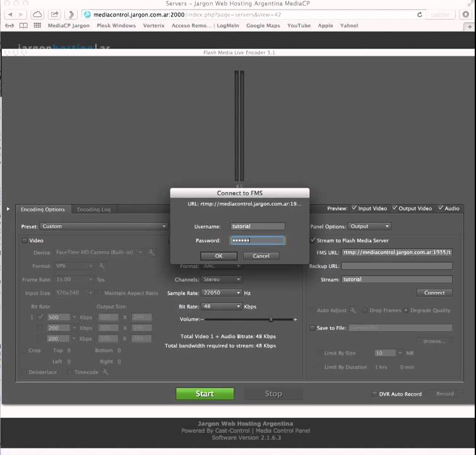476x455 pixels.
Task: Select the Degrade Quality radio button
Action: 406,310
